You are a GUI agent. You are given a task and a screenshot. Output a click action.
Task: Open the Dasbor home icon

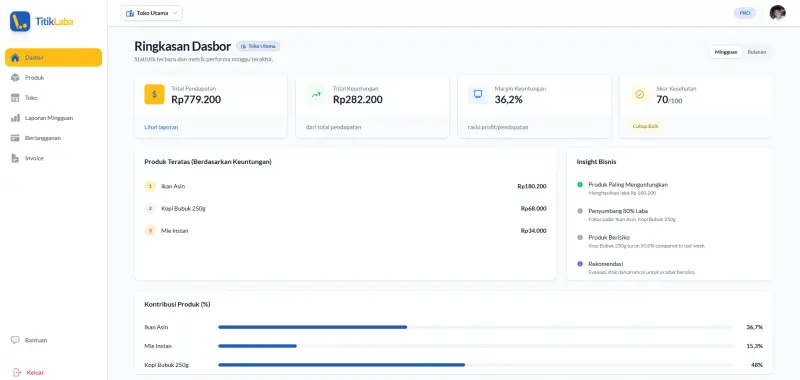tap(15, 58)
